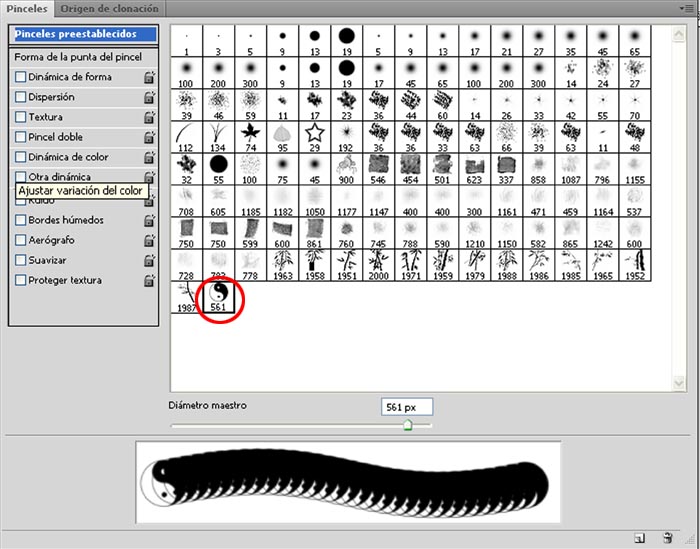Select the hard round brush 1

[x=187, y=41]
